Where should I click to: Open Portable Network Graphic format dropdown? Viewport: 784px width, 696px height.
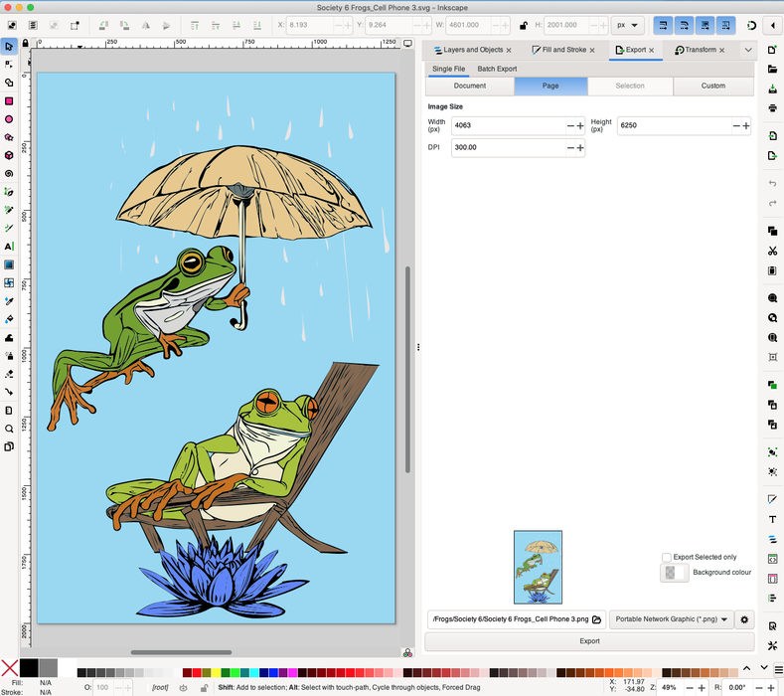(x=671, y=619)
